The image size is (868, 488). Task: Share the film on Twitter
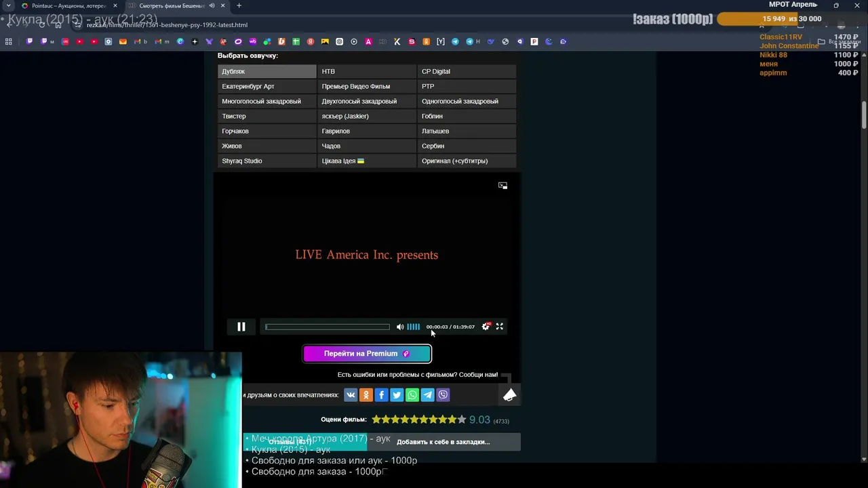pos(397,395)
